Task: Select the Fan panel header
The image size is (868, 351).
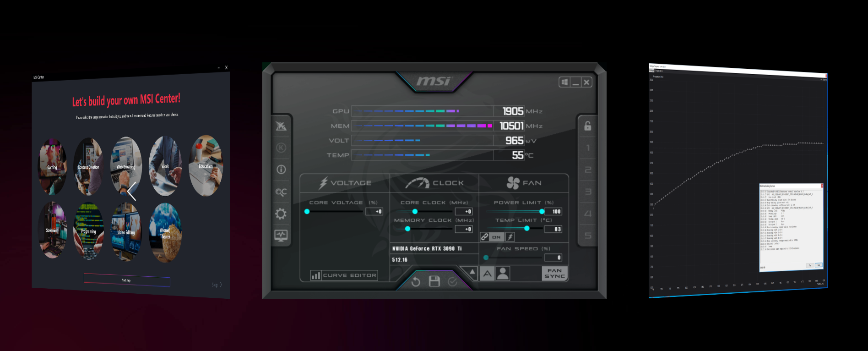Action: pos(524,183)
